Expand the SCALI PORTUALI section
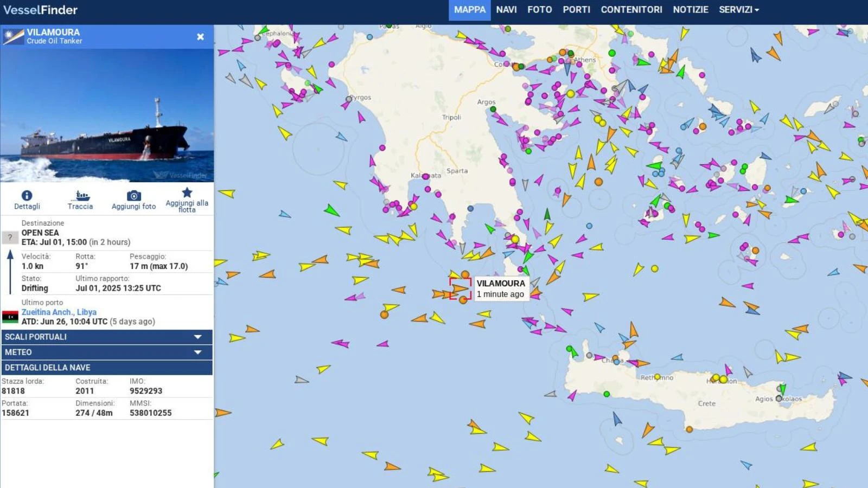The image size is (868, 488). (107, 337)
